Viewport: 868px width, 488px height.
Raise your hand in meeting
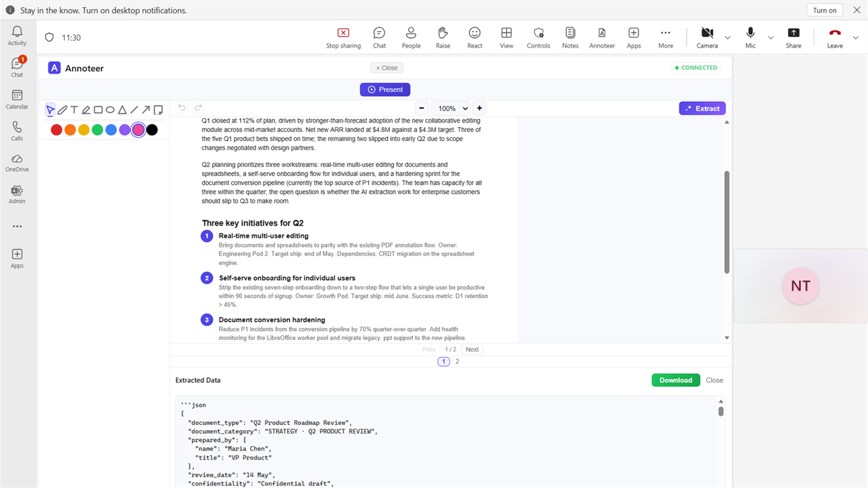click(443, 37)
